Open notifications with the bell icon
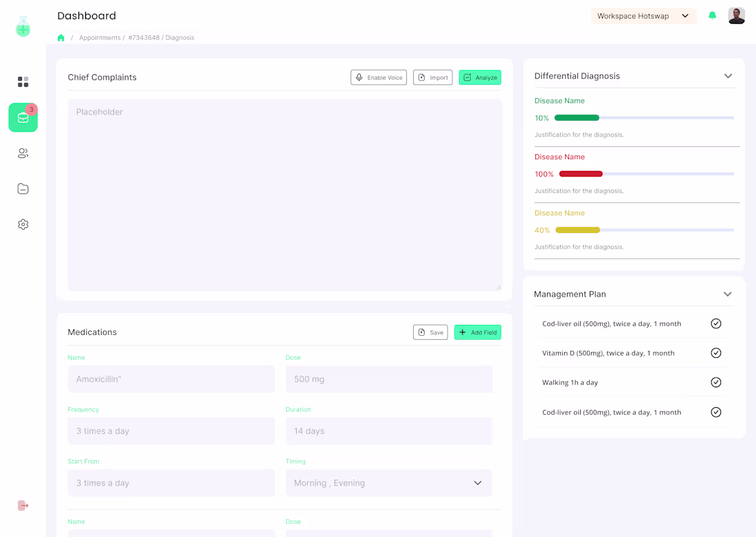 [x=712, y=14]
